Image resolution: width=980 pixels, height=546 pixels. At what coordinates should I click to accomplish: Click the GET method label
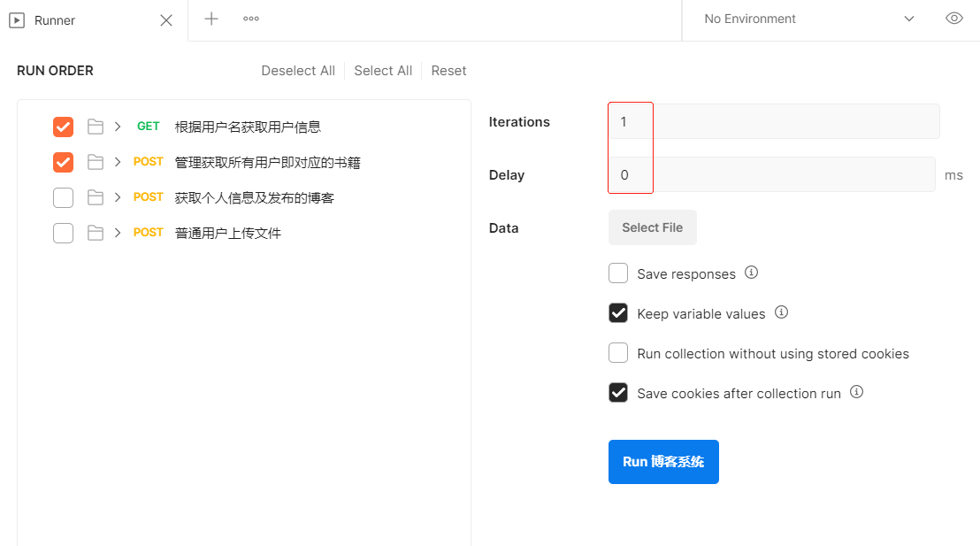coord(148,127)
